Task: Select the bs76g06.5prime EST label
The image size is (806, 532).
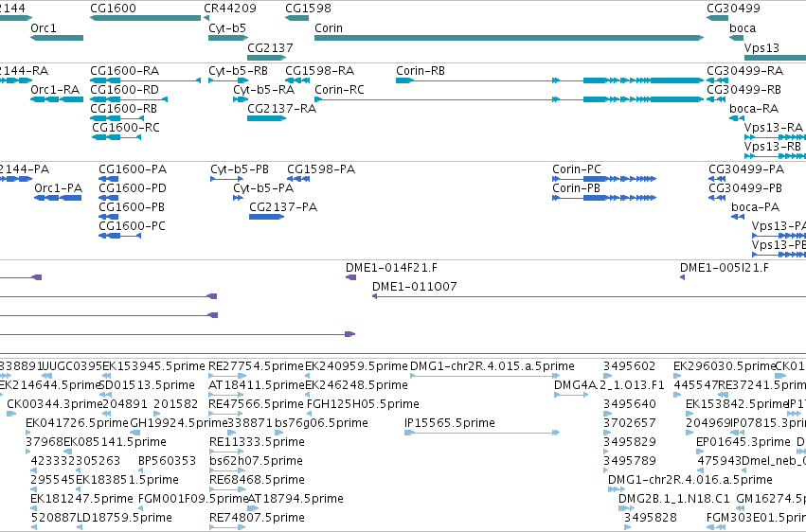Action: tap(321, 423)
